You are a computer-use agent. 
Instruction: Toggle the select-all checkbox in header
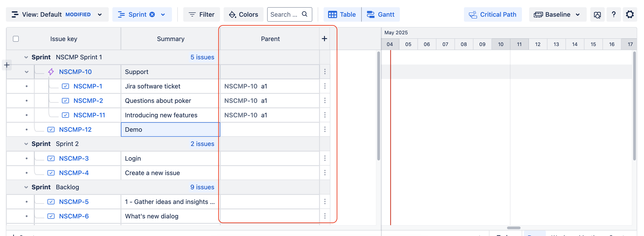16,39
